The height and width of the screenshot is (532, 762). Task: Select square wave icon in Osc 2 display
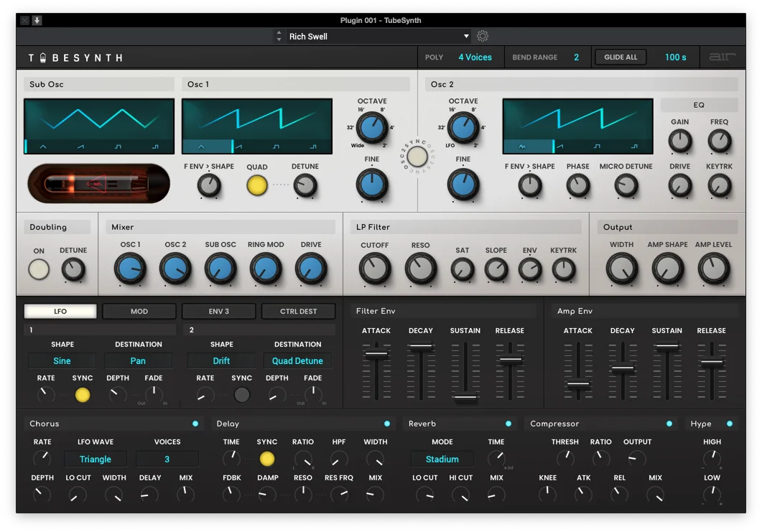pos(598,146)
